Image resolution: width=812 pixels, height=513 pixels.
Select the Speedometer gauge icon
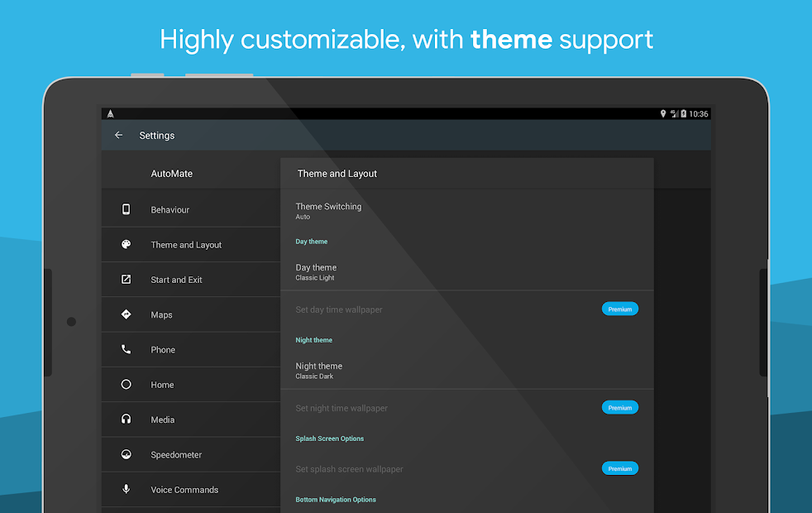[126, 454]
